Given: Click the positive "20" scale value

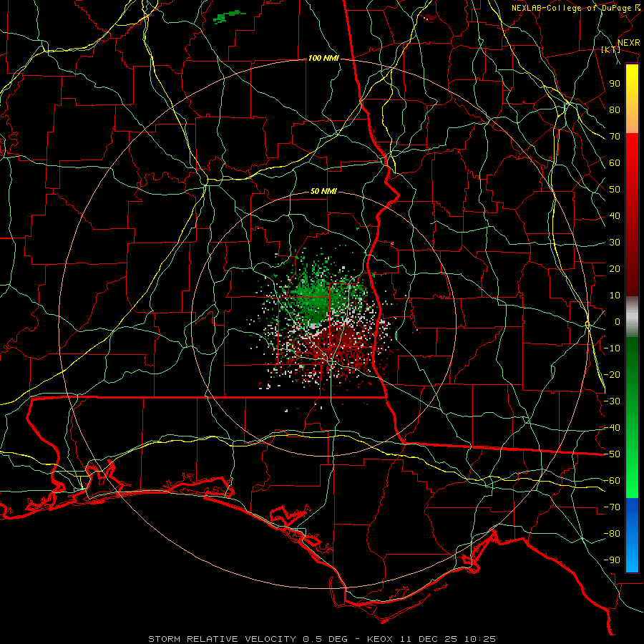Looking at the screenshot, I should click(x=615, y=269).
